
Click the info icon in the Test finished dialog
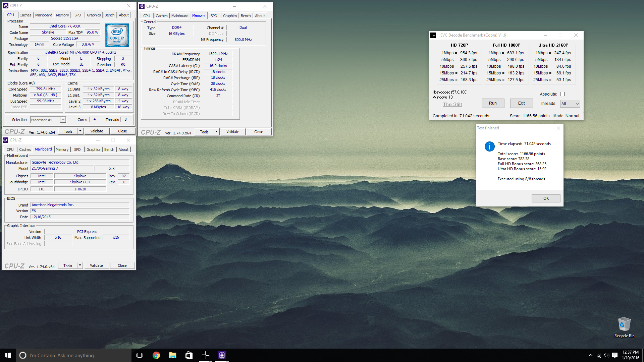489,146
